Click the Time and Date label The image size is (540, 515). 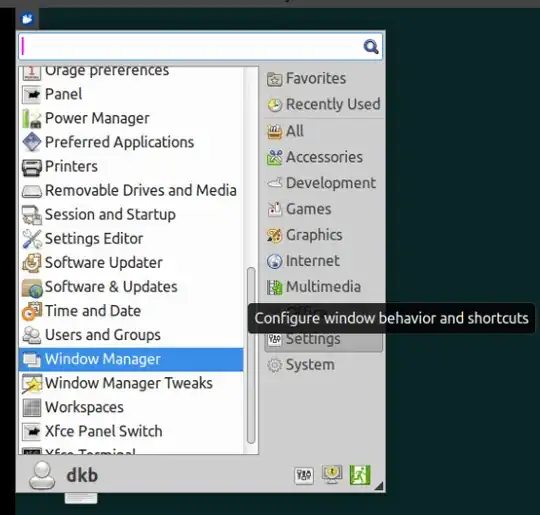93,311
